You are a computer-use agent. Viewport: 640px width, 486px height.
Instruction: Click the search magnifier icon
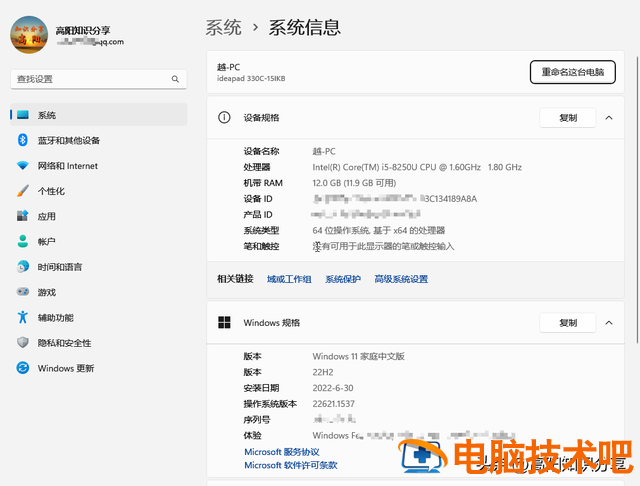pyautogui.click(x=175, y=79)
